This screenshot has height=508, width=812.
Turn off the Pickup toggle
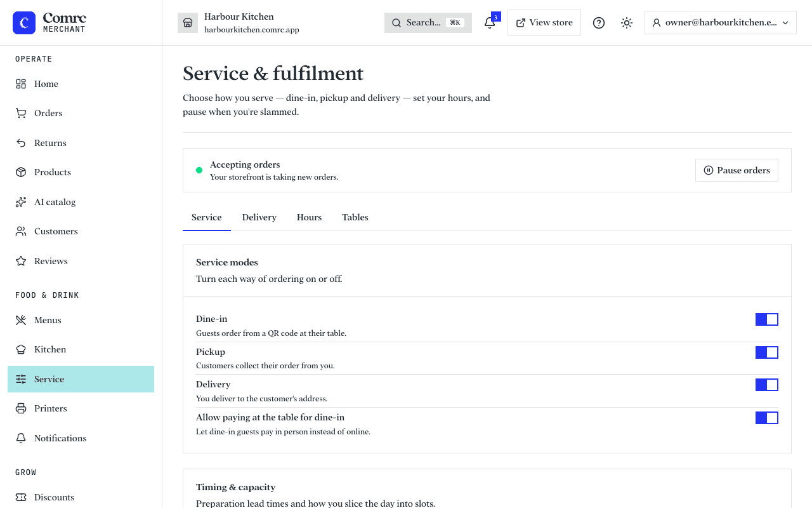pos(767,352)
